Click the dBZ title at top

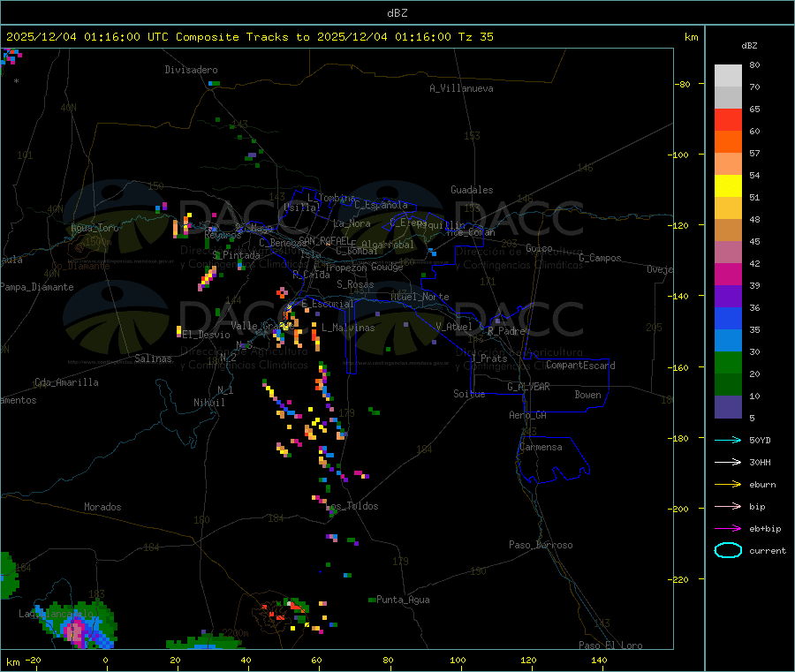click(397, 13)
